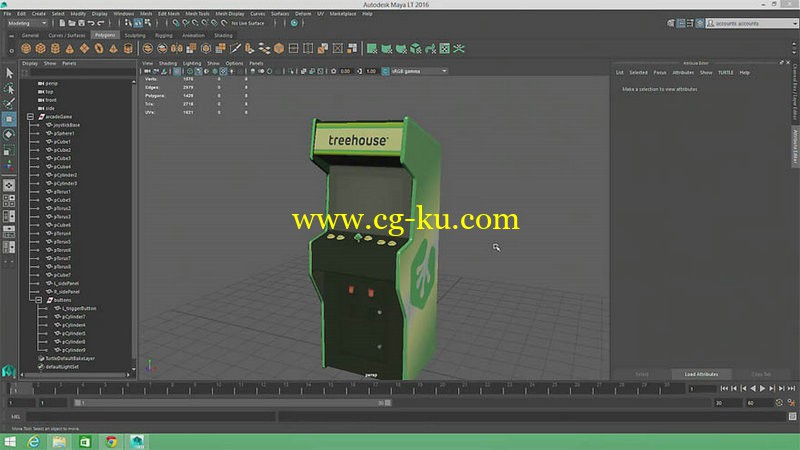Toggle auto keyframe button near timeline
The image size is (800, 450).
(779, 403)
